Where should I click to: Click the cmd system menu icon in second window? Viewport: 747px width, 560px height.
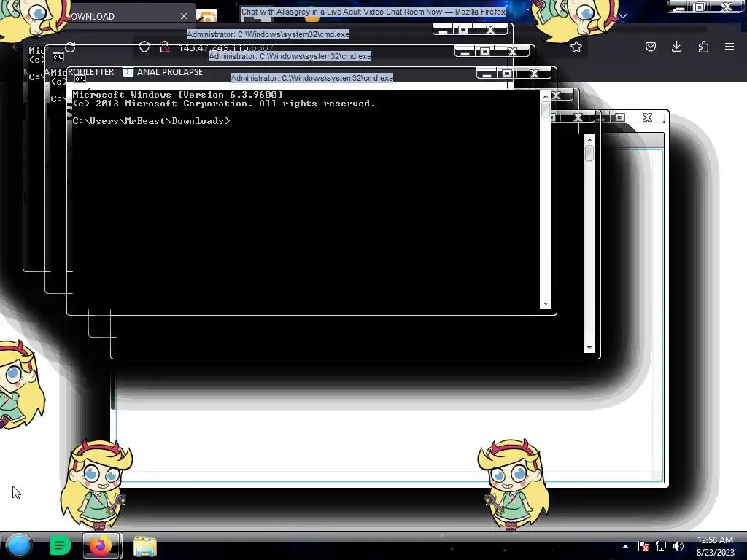coord(58,57)
